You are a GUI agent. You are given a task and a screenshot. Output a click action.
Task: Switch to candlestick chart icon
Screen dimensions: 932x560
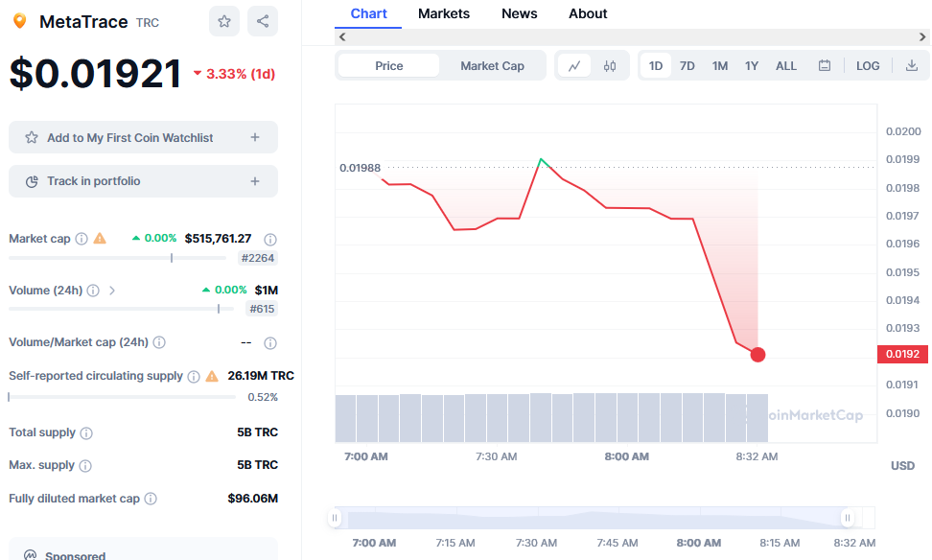610,66
